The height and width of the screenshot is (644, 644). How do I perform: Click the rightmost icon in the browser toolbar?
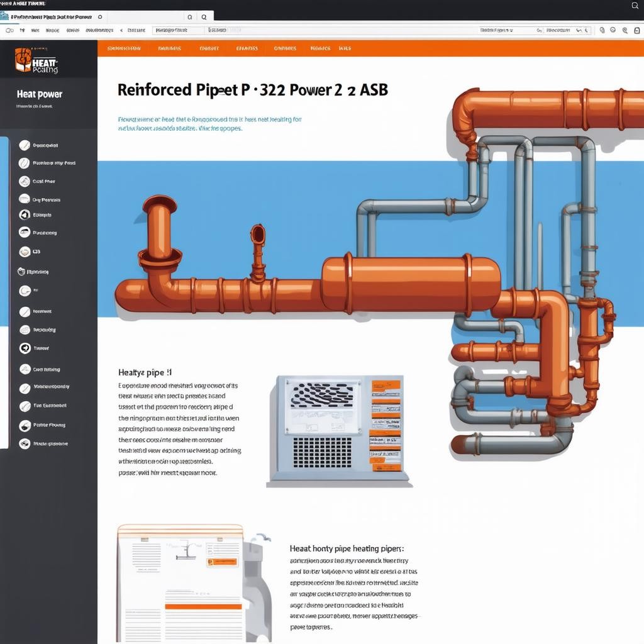pyautogui.click(x=636, y=30)
